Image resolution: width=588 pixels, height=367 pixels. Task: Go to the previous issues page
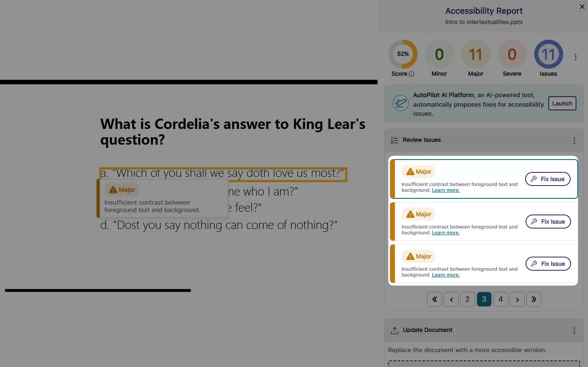point(451,299)
